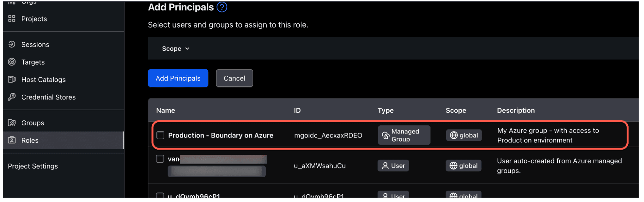Image resolution: width=644 pixels, height=202 pixels.
Task: Click the Add Principals help icon
Action: (222, 7)
